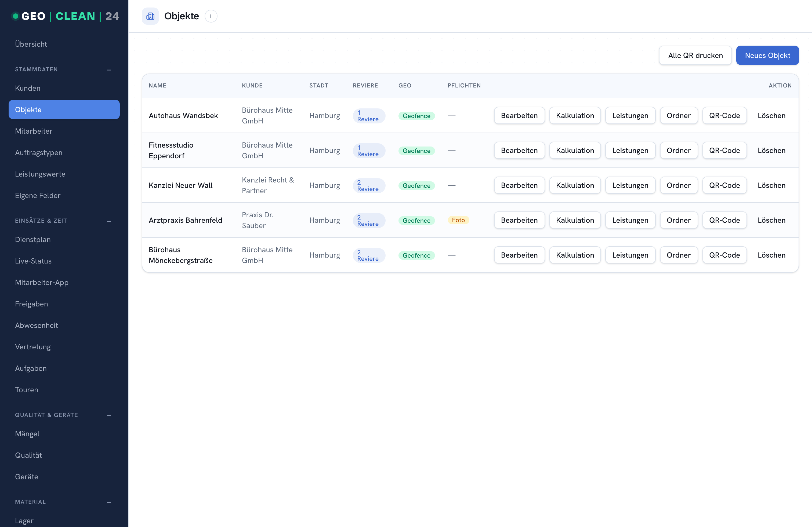Open Eigene Felder in the sidebar
Screen dimensions: 812x527
click(64, 195)
